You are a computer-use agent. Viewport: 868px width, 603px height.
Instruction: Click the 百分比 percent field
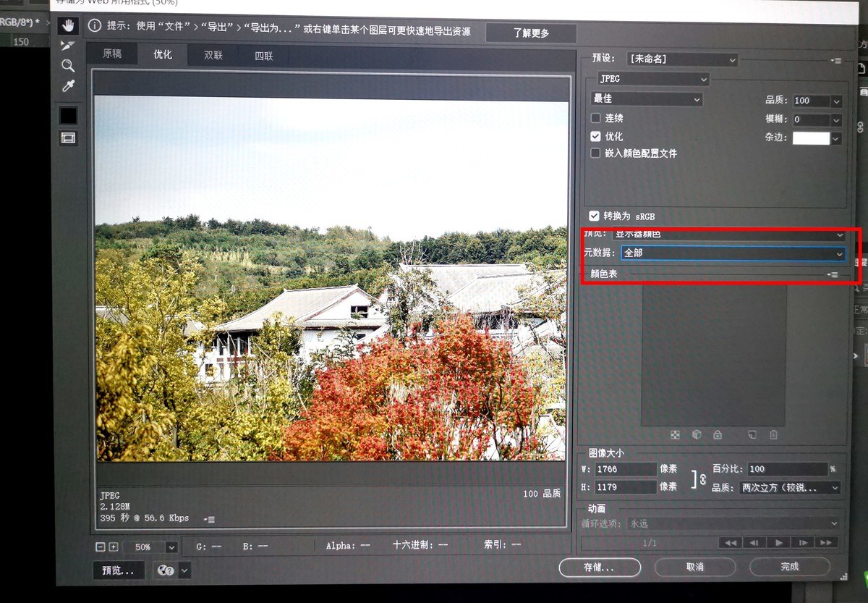pyautogui.click(x=786, y=469)
